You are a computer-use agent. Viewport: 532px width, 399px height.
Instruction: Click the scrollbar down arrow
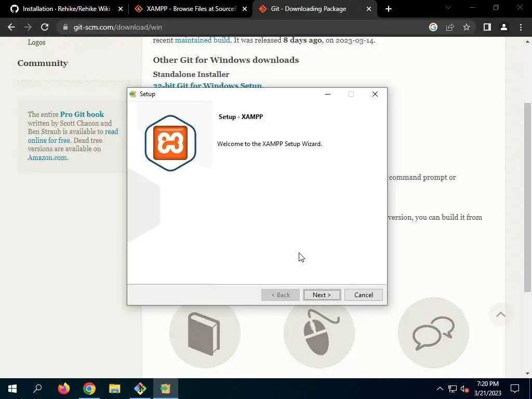coord(527,374)
